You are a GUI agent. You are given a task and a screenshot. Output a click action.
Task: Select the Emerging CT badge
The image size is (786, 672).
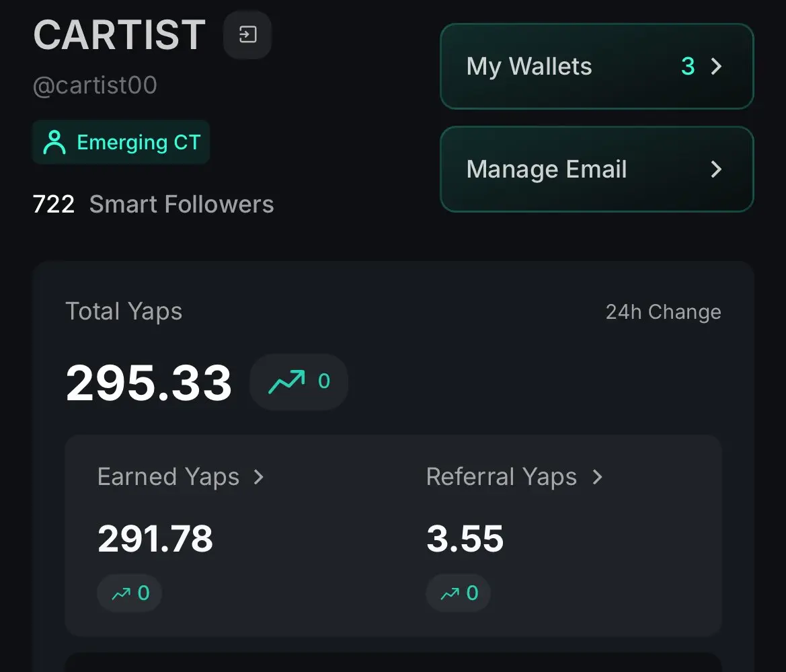pyautogui.click(x=121, y=142)
